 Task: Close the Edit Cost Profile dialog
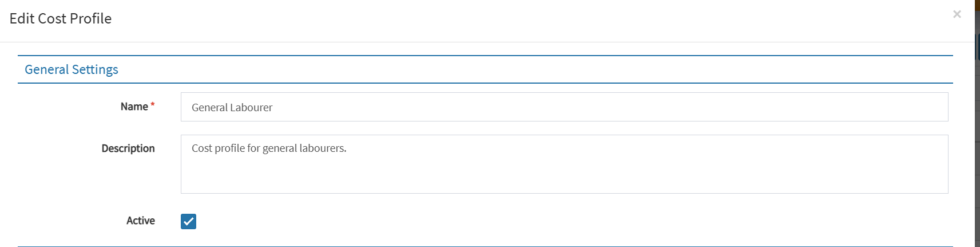click(957, 14)
